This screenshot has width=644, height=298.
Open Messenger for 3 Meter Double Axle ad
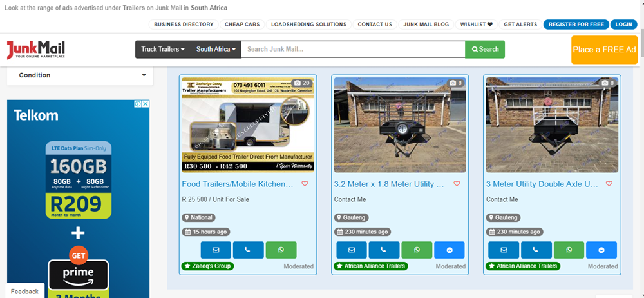click(x=601, y=250)
